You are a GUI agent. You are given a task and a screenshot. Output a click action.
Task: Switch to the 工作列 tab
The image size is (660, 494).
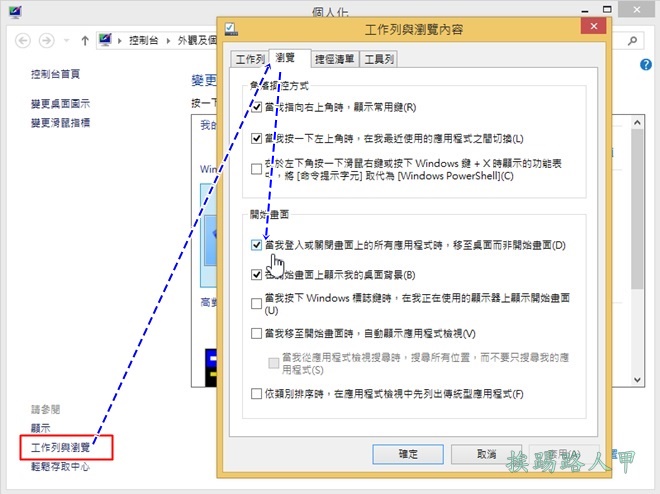(x=250, y=59)
